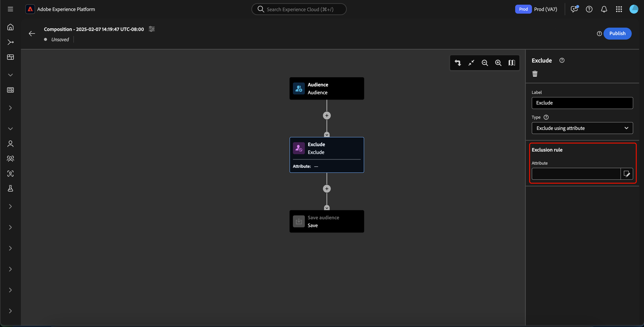
Task: Click the back arrow to leave composition
Action: tap(32, 34)
